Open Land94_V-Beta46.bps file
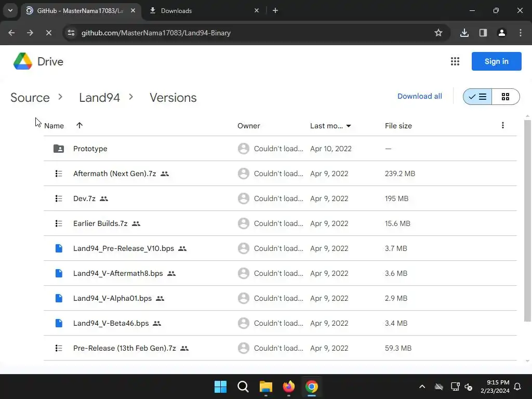The width and height of the screenshot is (532, 399). pyautogui.click(x=111, y=323)
